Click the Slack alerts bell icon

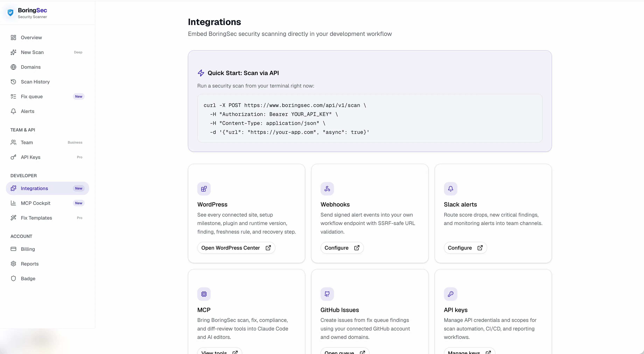point(450,189)
